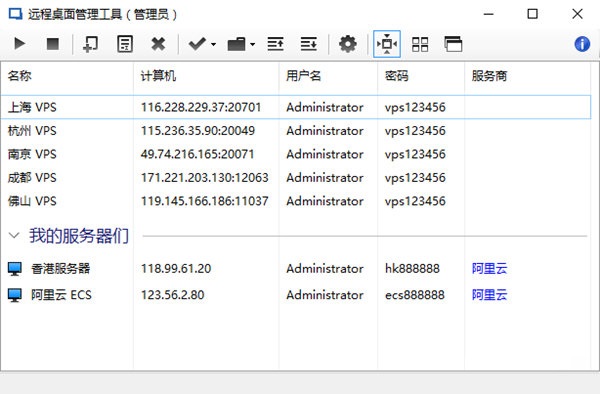Screen dimensions: 600x394
Task: Move the entry down in list
Action: click(308, 44)
